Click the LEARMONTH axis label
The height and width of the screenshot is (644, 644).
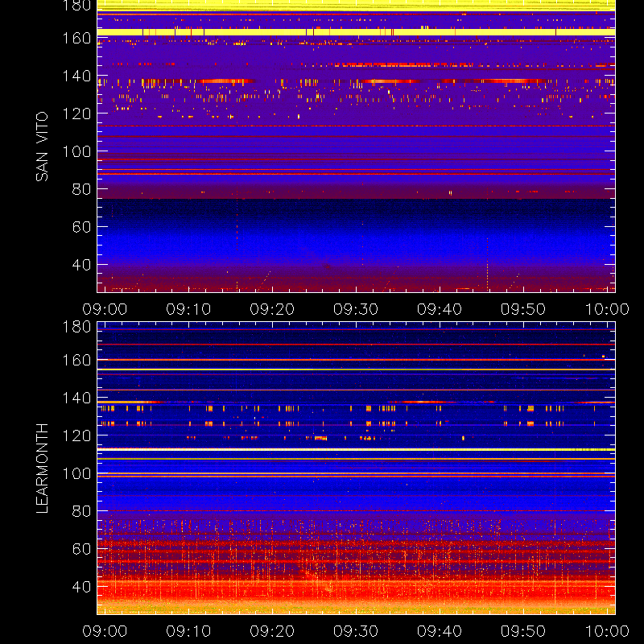[x=43, y=469]
